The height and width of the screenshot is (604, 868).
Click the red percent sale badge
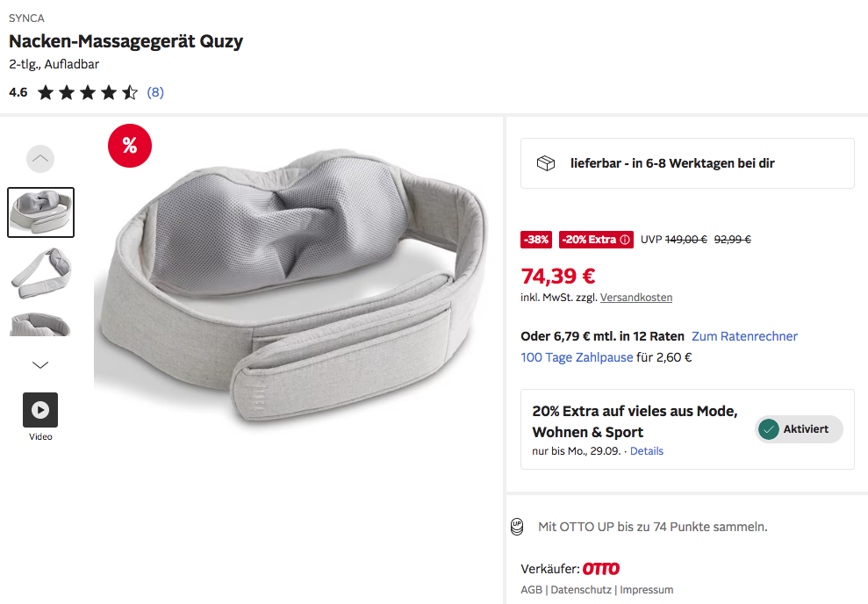130,146
